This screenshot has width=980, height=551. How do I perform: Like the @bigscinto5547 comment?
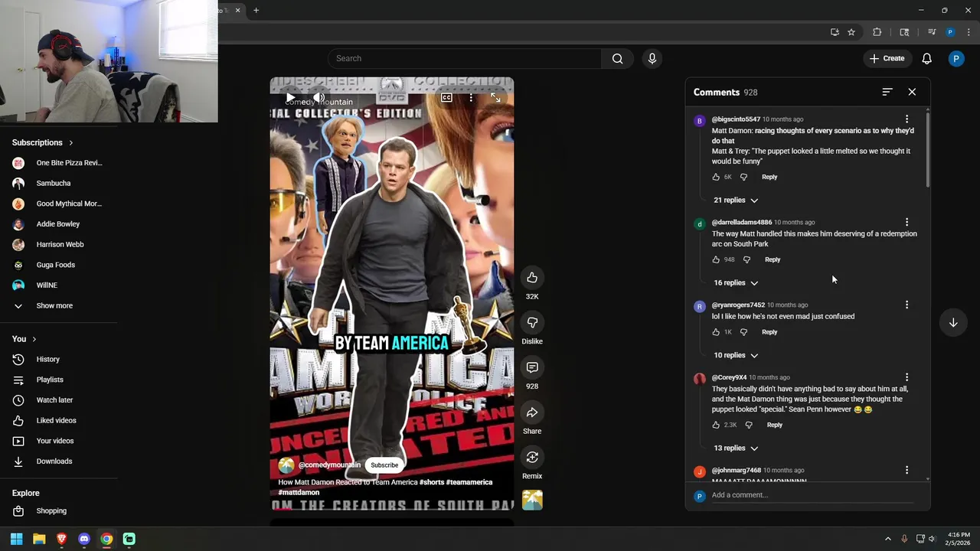(716, 177)
